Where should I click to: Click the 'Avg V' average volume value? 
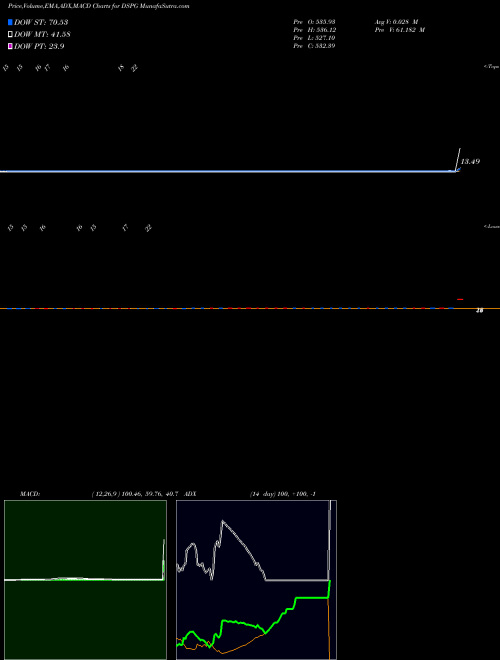[396, 22]
